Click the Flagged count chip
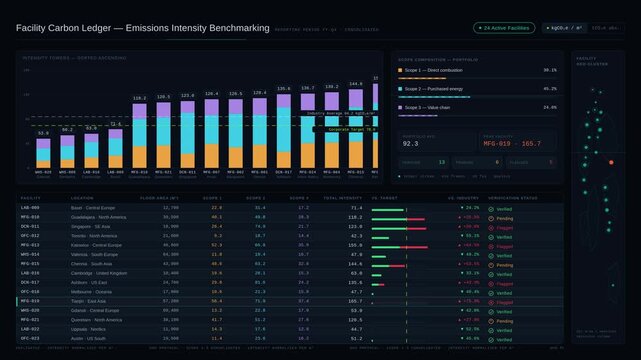 [531, 163]
